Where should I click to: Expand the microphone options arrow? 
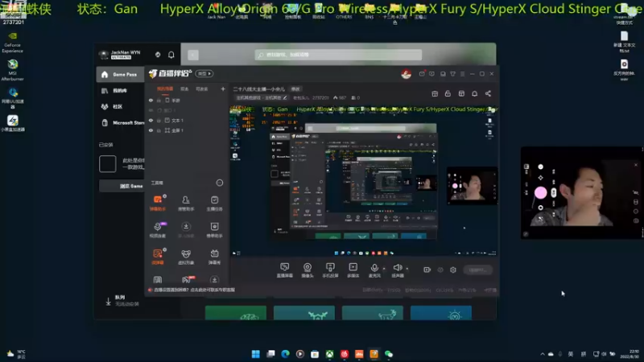click(384, 269)
